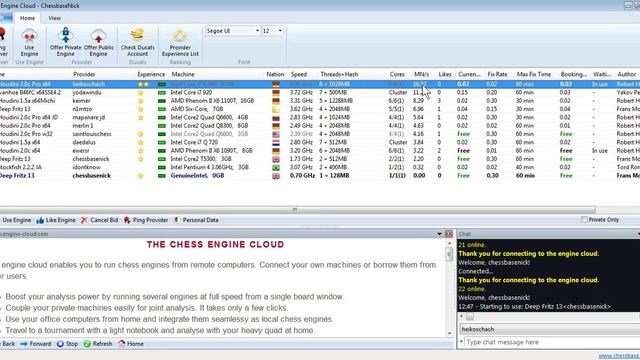Sort by Max Fix Time column header
Image resolution: width=640 pixels, height=360 pixels.
(533, 74)
